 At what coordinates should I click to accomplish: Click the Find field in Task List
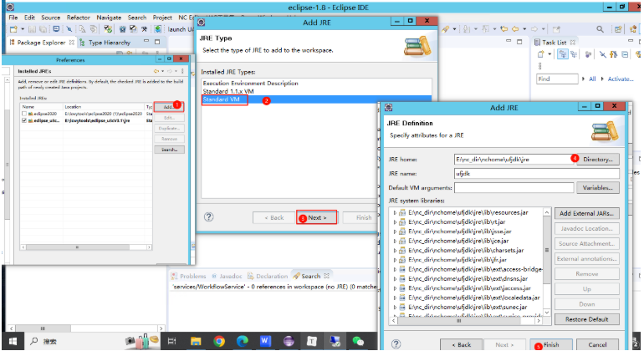tap(557, 79)
